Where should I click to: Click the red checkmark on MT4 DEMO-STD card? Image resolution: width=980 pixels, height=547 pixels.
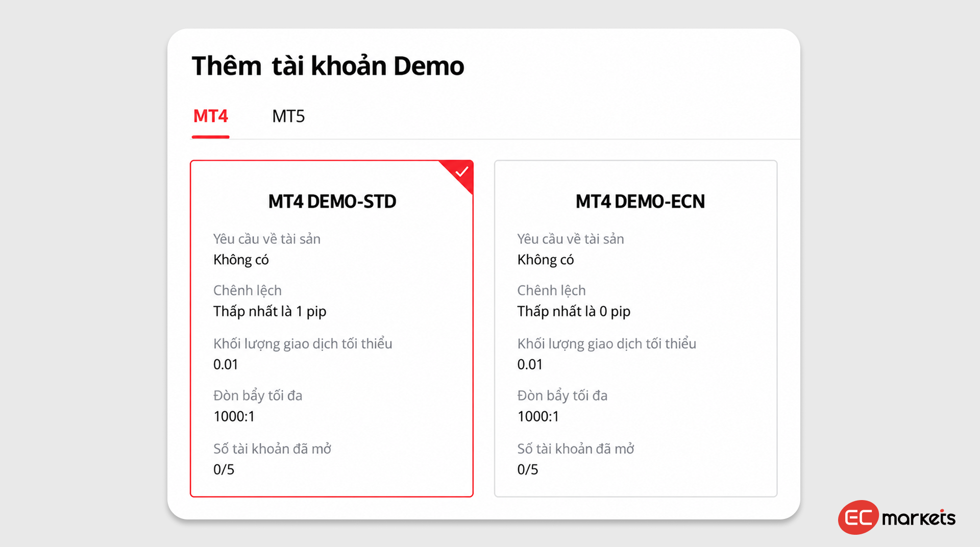461,172
